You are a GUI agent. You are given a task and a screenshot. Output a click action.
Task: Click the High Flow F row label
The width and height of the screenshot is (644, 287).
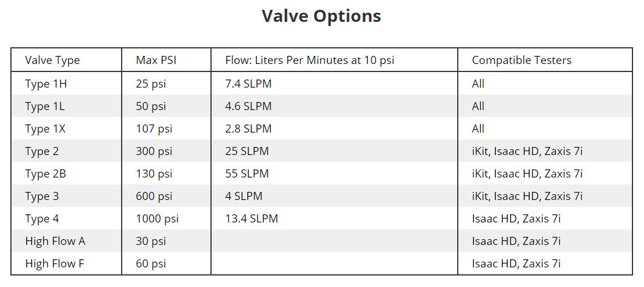tap(54, 263)
